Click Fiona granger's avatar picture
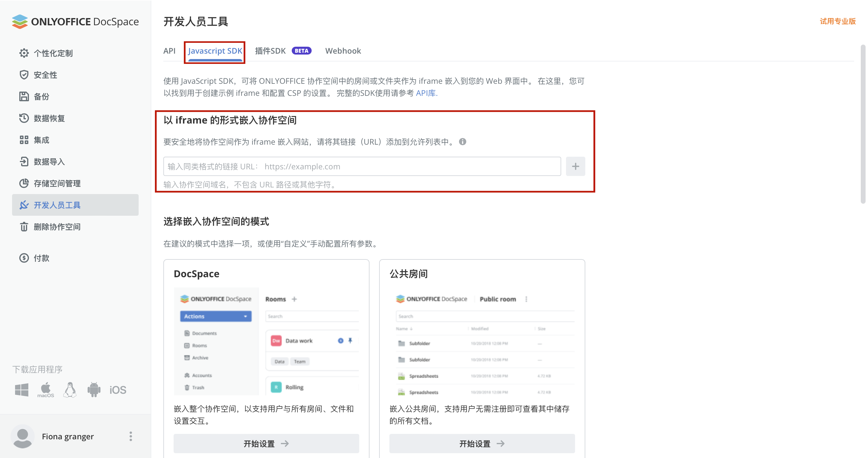 pyautogui.click(x=23, y=436)
